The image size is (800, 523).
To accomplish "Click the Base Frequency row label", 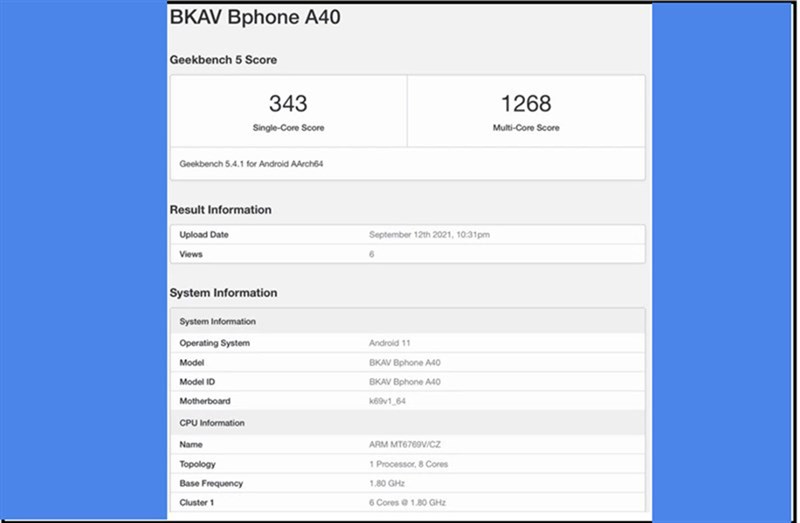I will [211, 484].
